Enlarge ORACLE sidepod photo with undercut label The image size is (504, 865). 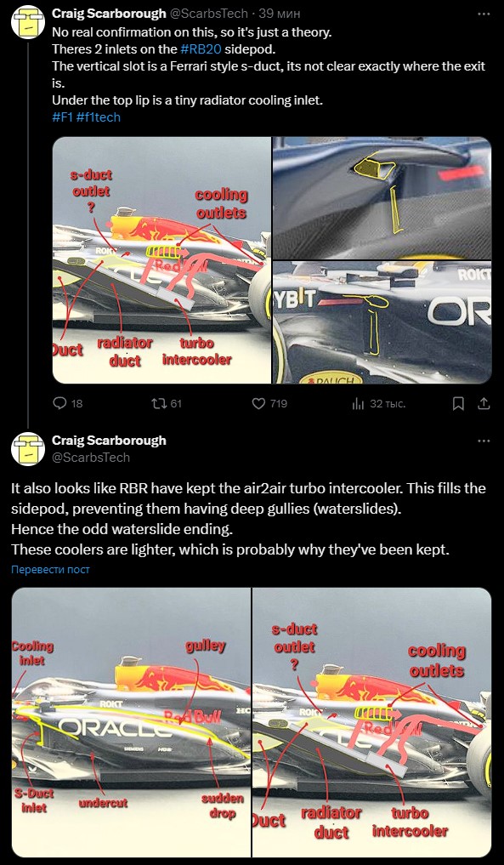(131, 723)
